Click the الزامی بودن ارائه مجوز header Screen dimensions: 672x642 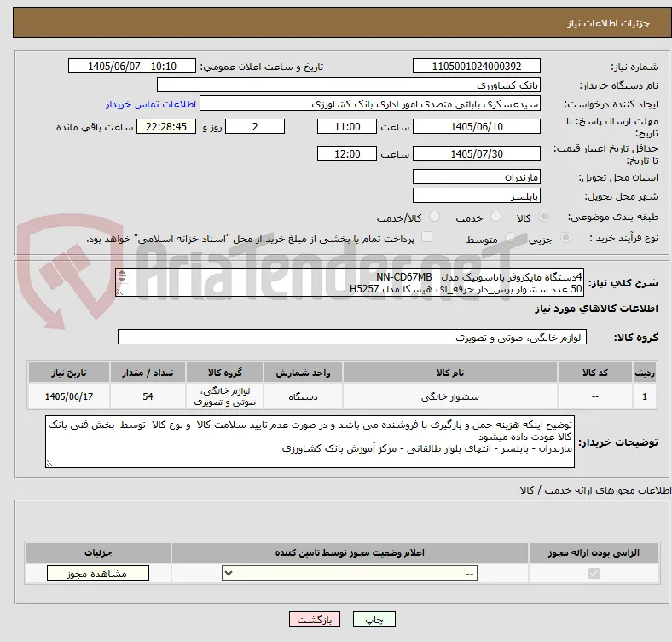594,552
